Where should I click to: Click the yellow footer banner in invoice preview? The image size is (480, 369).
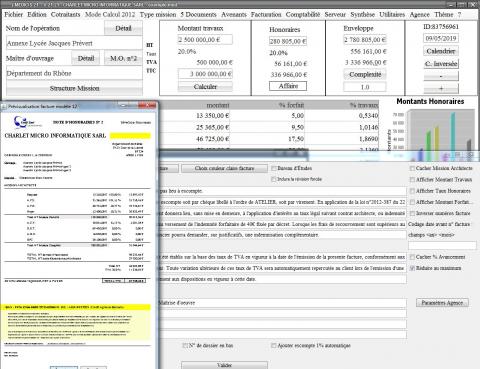77,307
